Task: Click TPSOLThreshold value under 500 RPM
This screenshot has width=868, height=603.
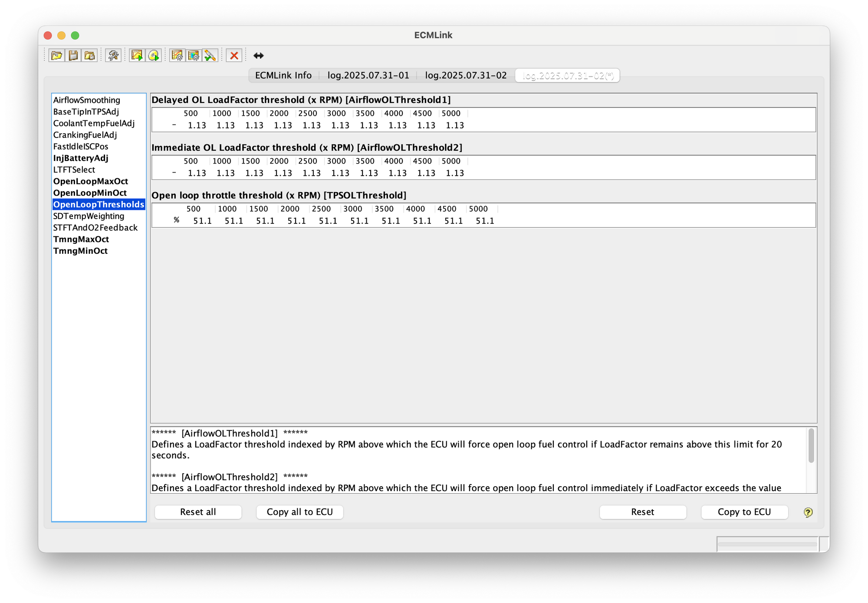Action: click(202, 221)
